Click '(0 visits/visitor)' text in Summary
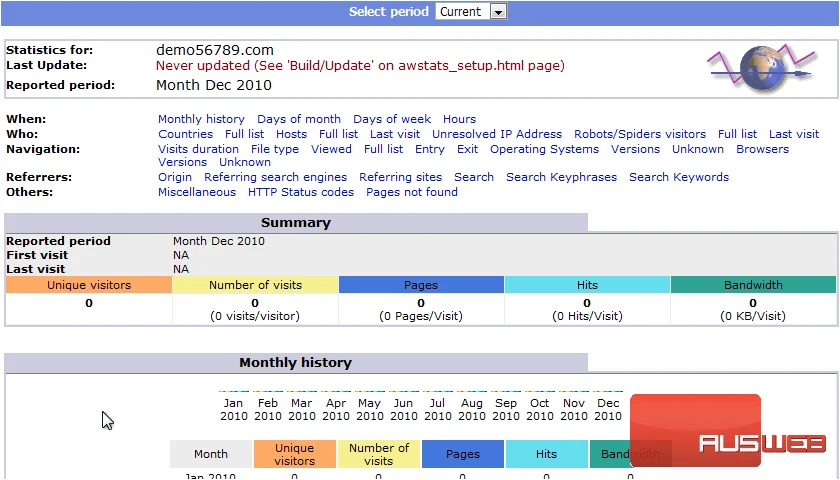Image resolution: width=840 pixels, height=480 pixels. coord(255,316)
